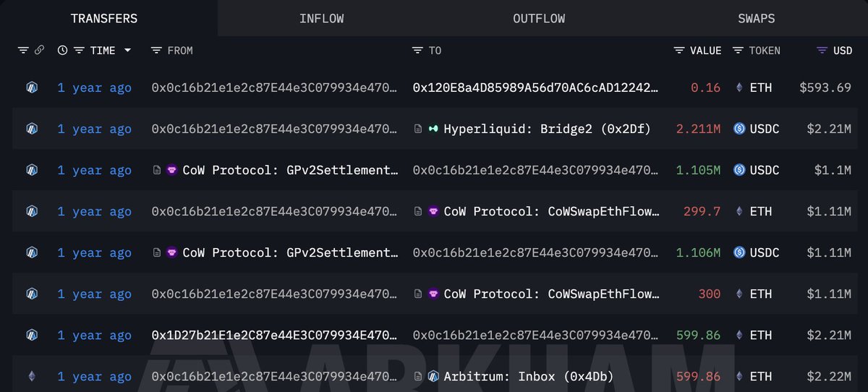Open the VALUE column filter
The width and height of the screenshot is (868, 392).
678,51
